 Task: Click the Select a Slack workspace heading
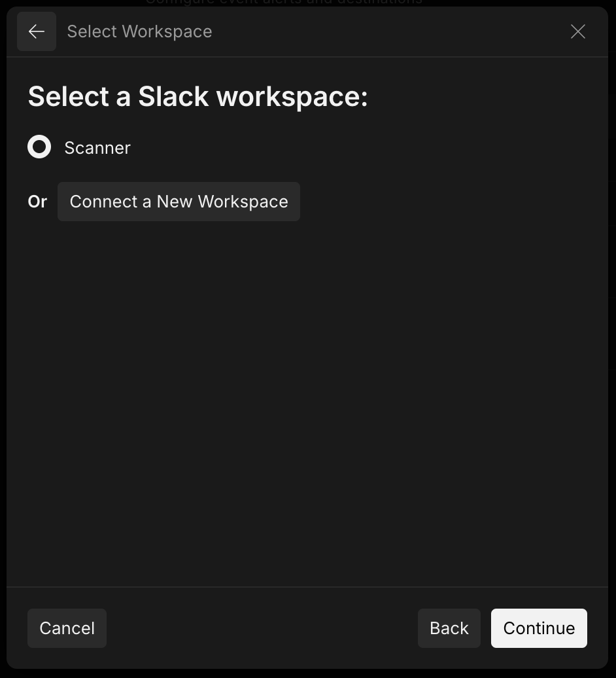(x=197, y=97)
